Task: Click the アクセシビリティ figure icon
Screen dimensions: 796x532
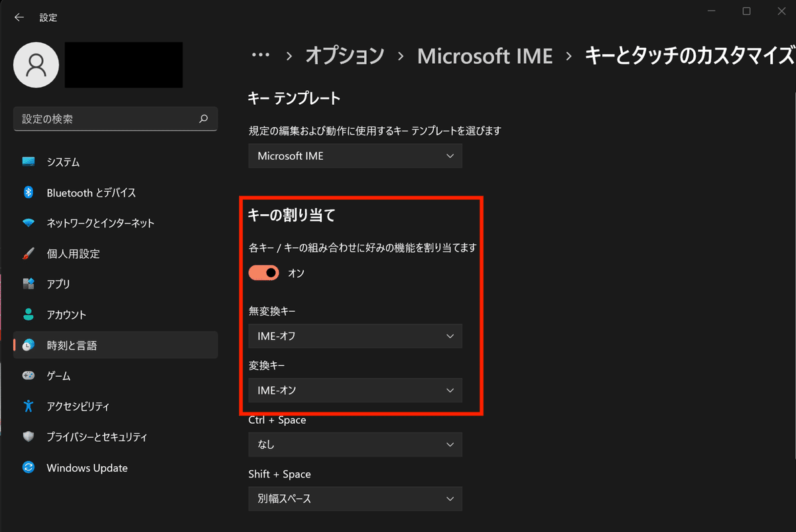Action: [29, 406]
